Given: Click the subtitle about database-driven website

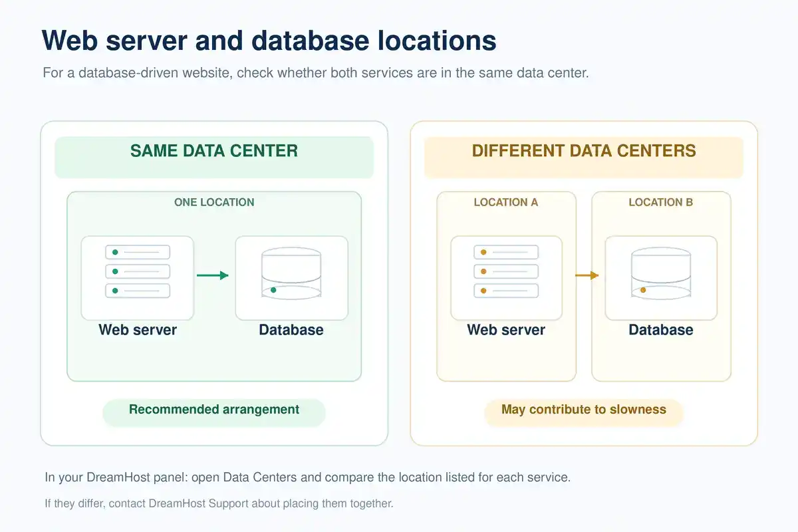Looking at the screenshot, I should pos(316,73).
